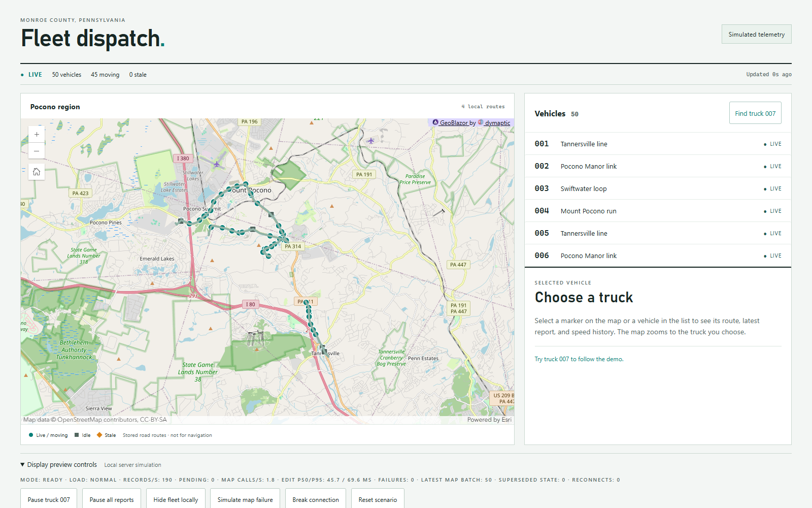Click Find truck 007
The width and height of the screenshot is (812, 508).
[x=755, y=113]
